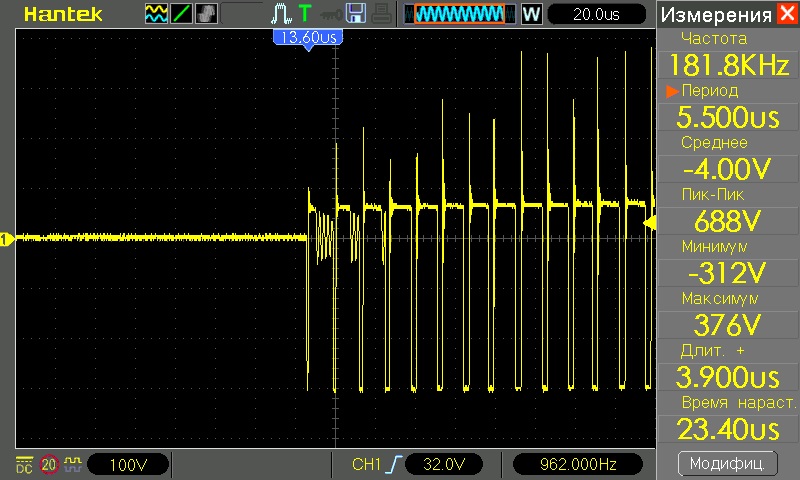Click the yellow trigger level arrow marker
Image resolution: width=800 pixels, height=480 pixels.
[649, 223]
